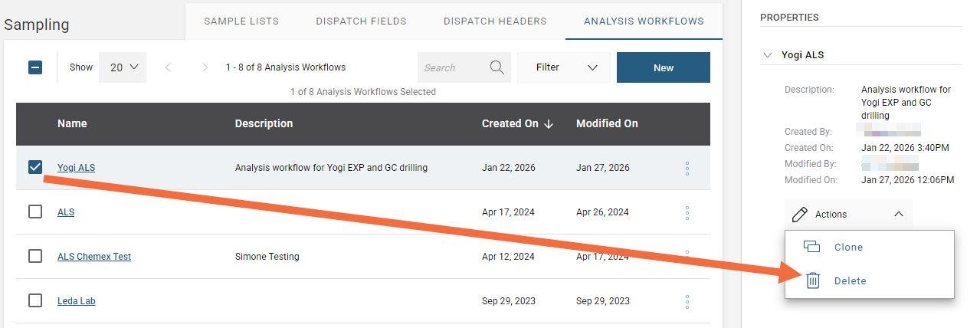Switch to the Sample Lists tab

coord(241,21)
